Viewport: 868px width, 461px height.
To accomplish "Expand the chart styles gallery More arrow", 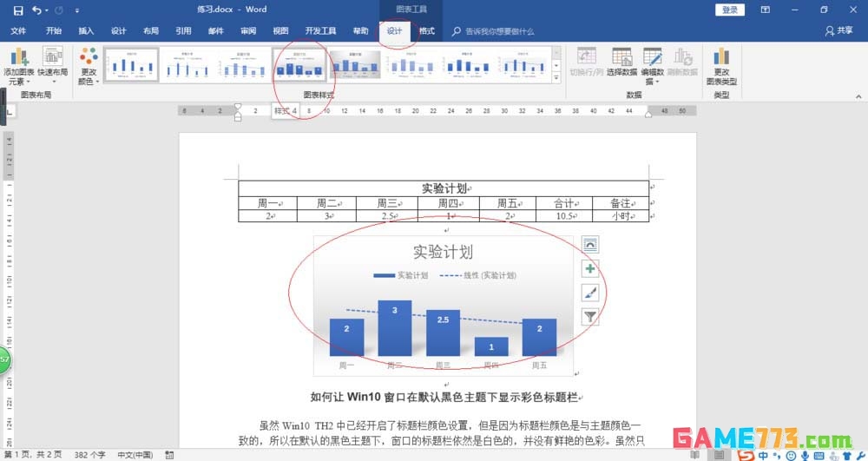I will coord(557,78).
